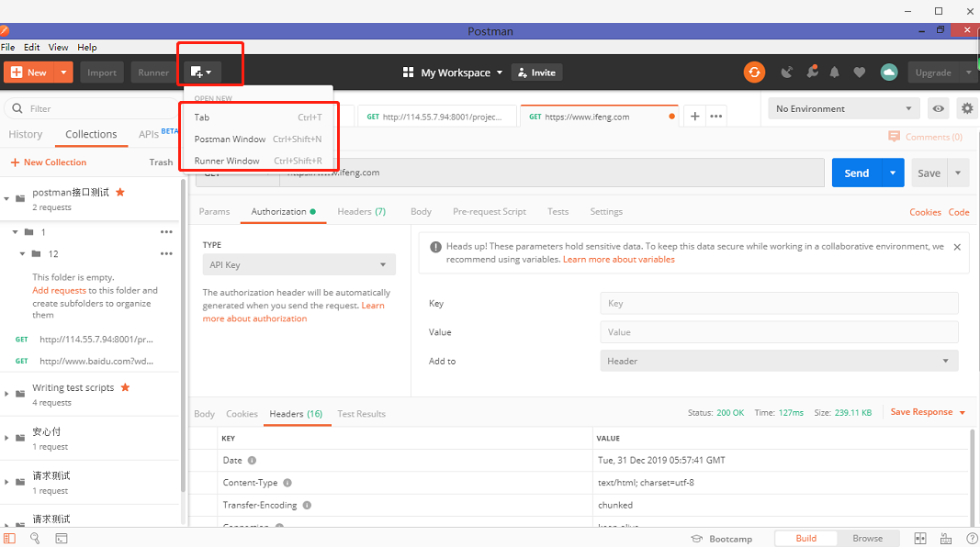Click the Comments (0) icon link
Viewport: 980px width, 547px height.
pos(925,137)
